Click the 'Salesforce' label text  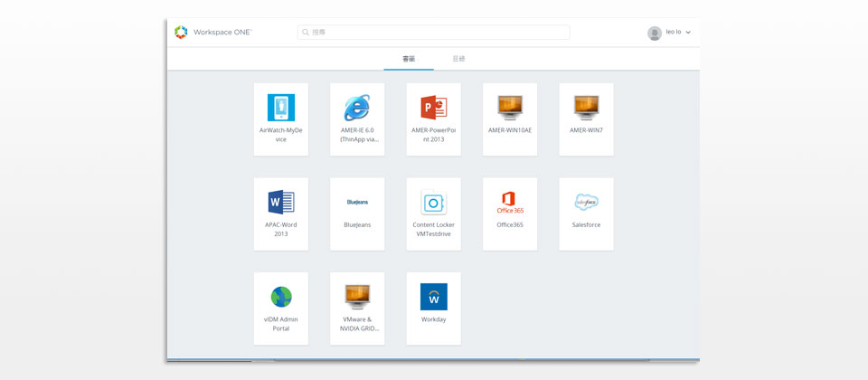tap(586, 225)
